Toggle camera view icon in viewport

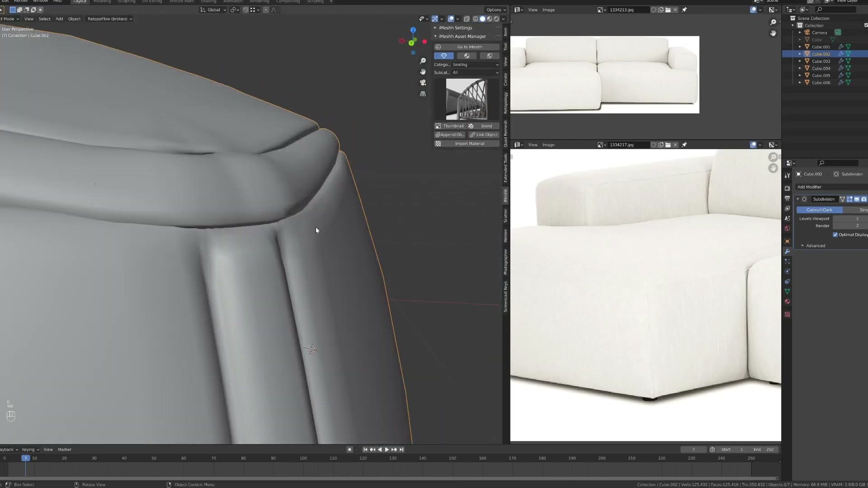423,83
